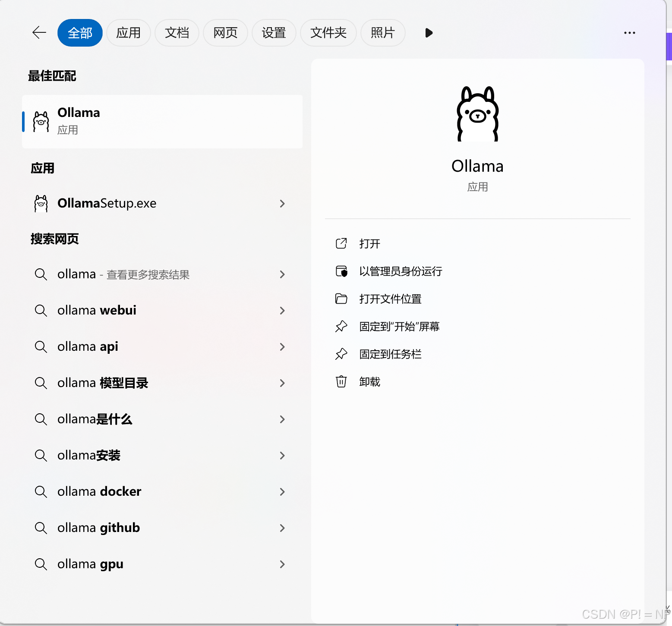Click search icon beside ollama docker
Viewport: 672px width, 626px height.
pyautogui.click(x=41, y=492)
